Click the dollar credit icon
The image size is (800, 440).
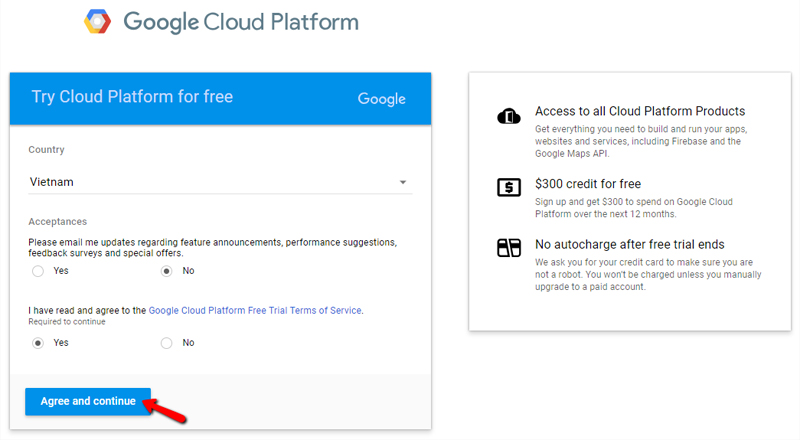point(509,187)
